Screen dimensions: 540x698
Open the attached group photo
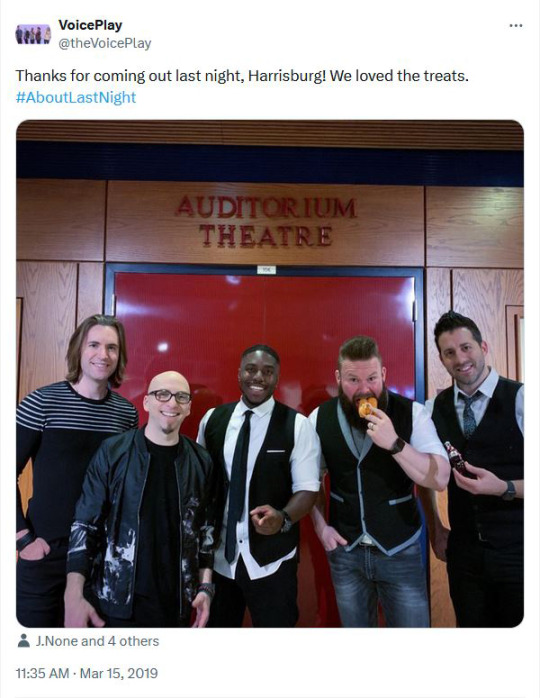[270, 373]
